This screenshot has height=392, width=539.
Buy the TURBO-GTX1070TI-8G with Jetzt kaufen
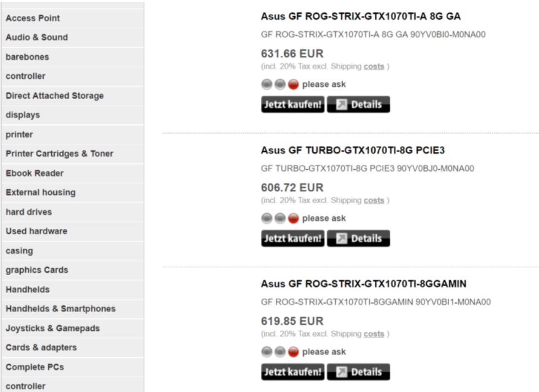tap(292, 238)
